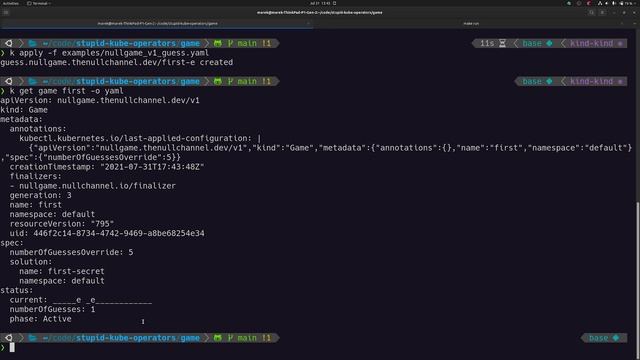Click the 'numberOfGuesses: 1' line

pos(52,309)
